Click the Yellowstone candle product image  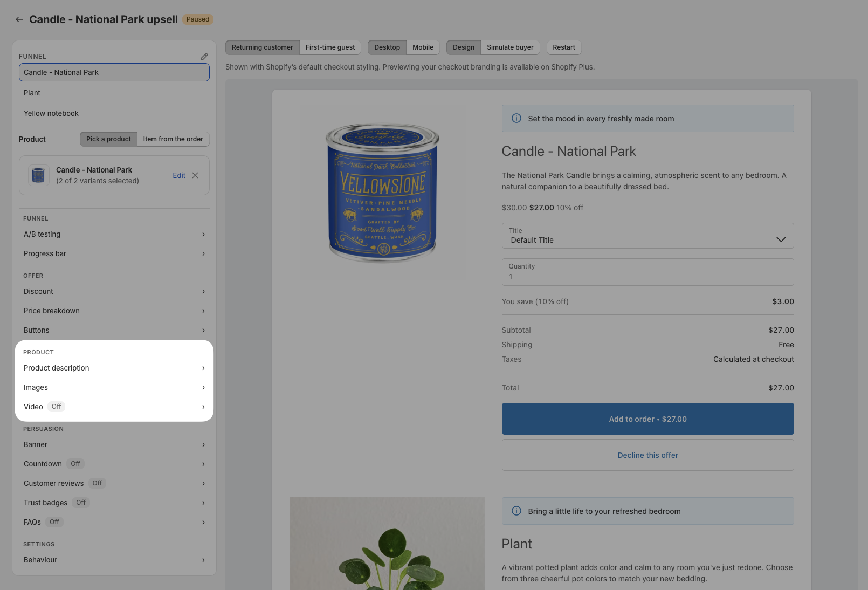click(x=382, y=193)
